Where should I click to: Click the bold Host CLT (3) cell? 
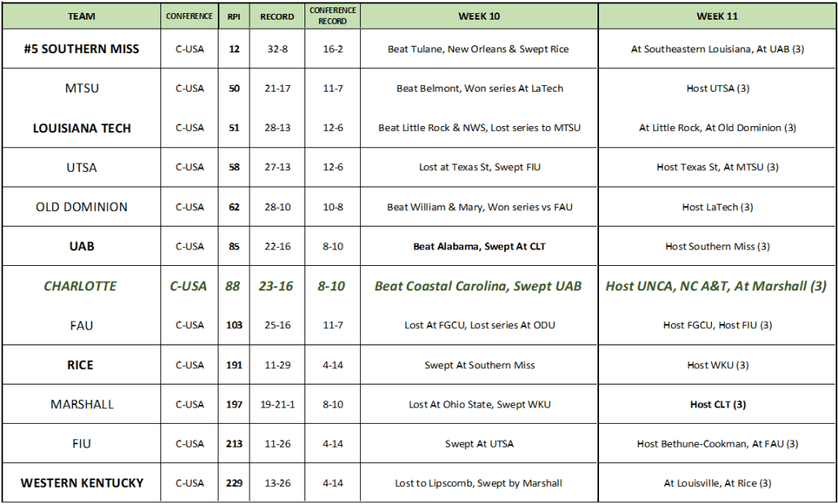coord(717,404)
